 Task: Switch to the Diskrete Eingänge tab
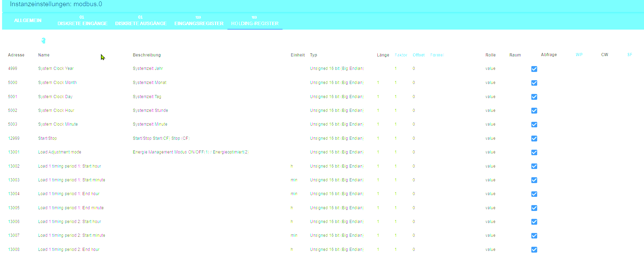(82, 21)
